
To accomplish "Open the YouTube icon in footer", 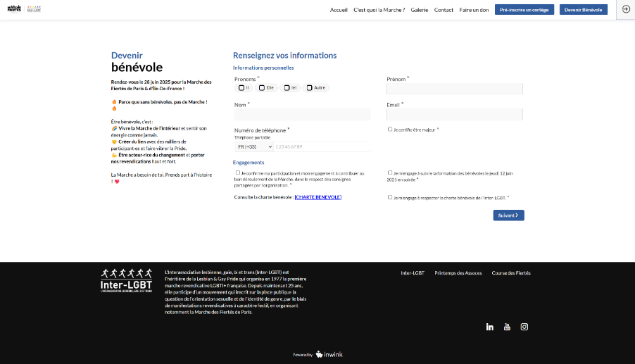I will [x=507, y=327].
